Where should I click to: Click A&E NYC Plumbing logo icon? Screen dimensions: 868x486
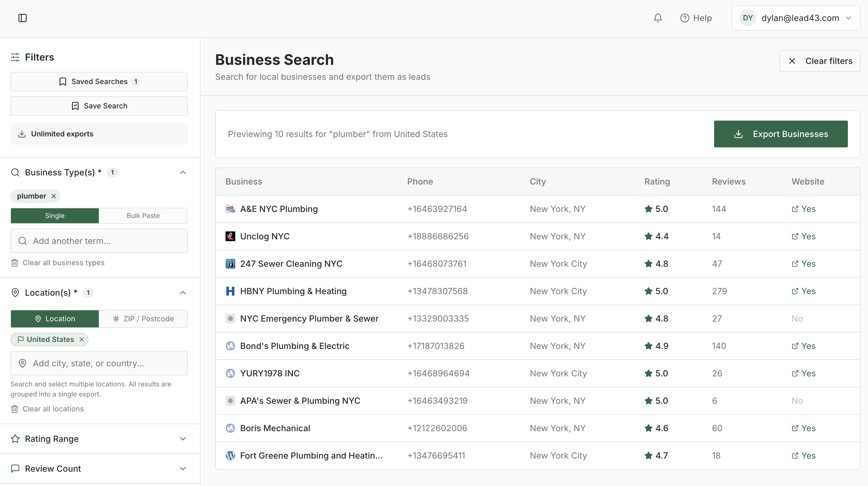click(230, 209)
